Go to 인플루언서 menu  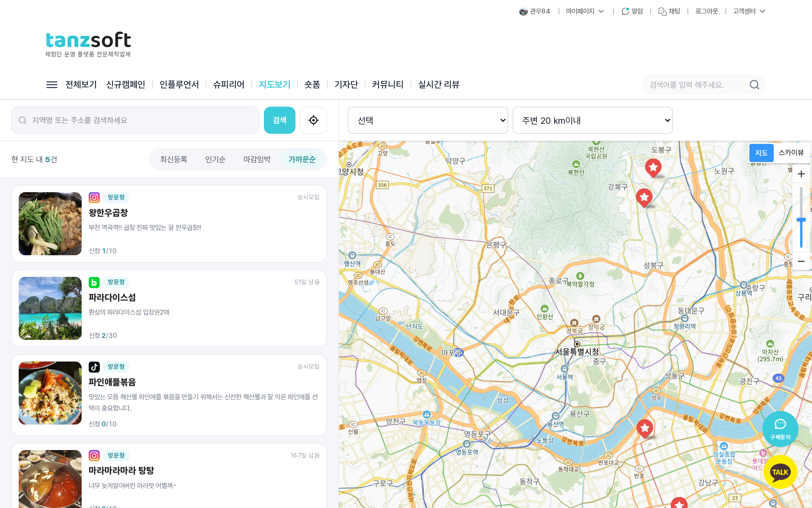tap(179, 85)
